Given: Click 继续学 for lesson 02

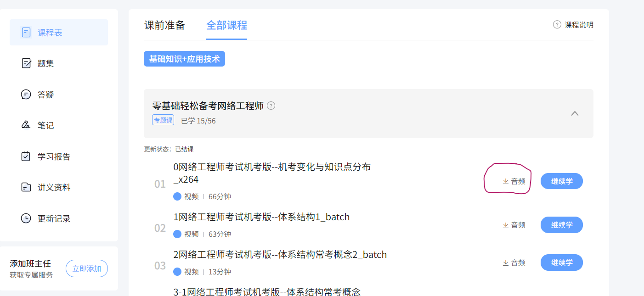Looking at the screenshot, I should [562, 225].
